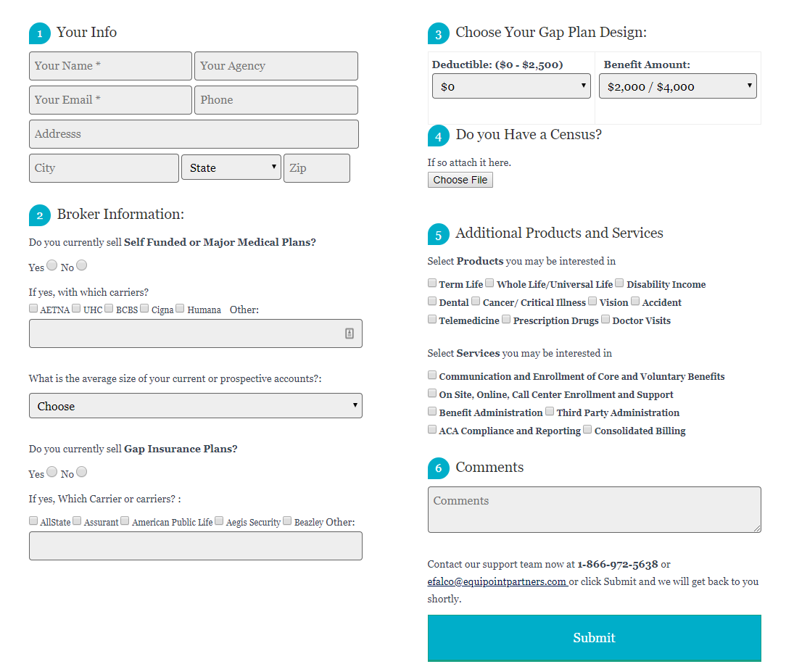794x672 pixels.
Task: Open the average account size Choose dropdown
Action: click(x=196, y=406)
